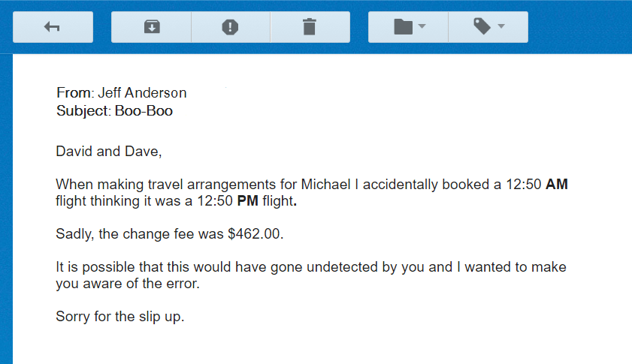This screenshot has height=364, width=632.
Task: Click the bold PM text
Action: pos(248,200)
